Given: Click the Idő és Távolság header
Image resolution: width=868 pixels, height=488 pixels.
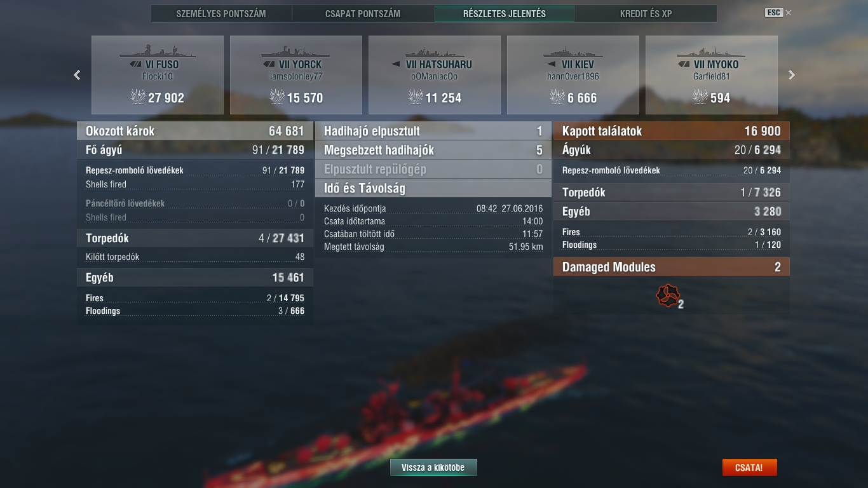Looking at the screenshot, I should point(433,188).
